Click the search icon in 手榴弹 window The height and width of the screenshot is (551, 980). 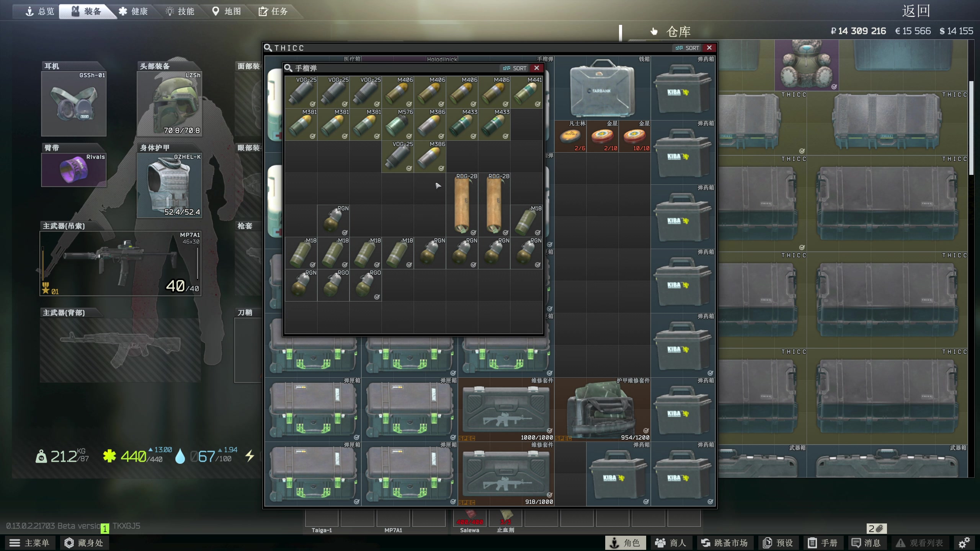(x=288, y=68)
